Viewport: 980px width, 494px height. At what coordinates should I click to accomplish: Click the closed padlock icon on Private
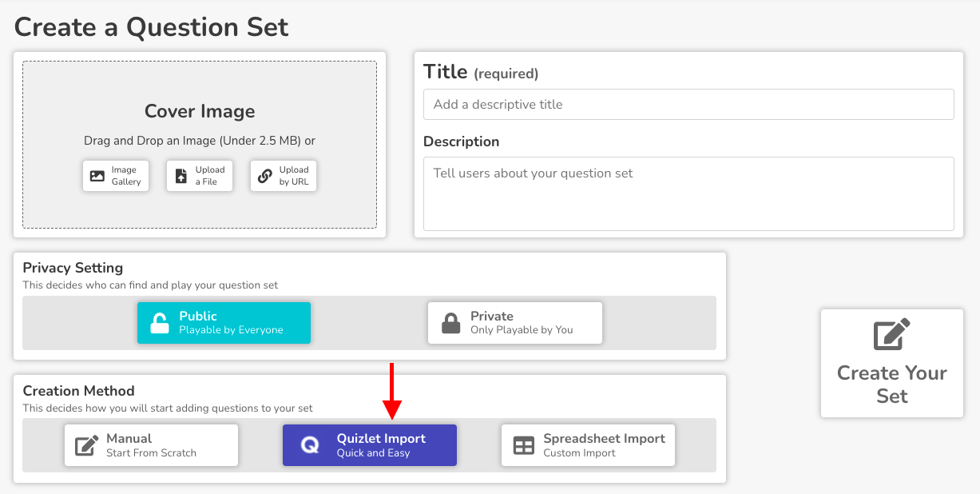[x=451, y=323]
